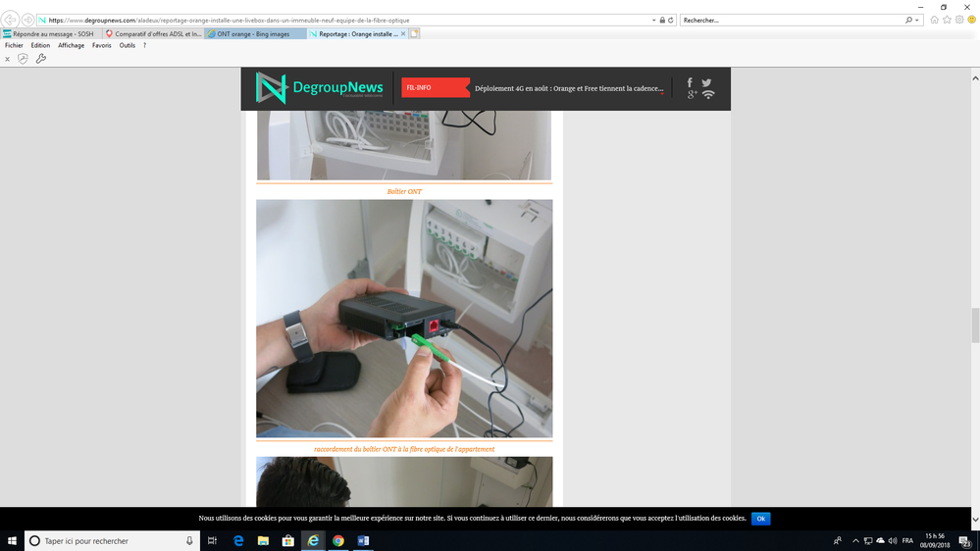Focus the Rechercher search field
Screen dimensions: 980x551
pyautogui.click(x=791, y=20)
